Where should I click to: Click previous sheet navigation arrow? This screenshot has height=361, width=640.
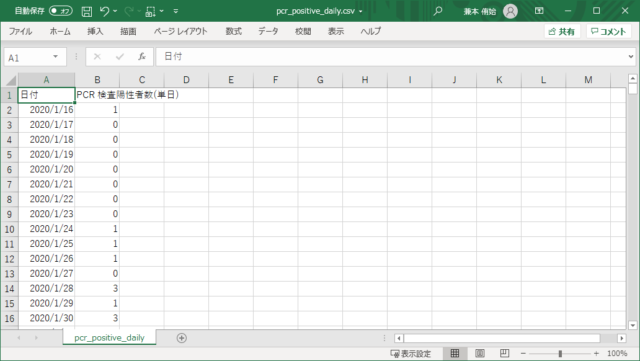(19, 338)
